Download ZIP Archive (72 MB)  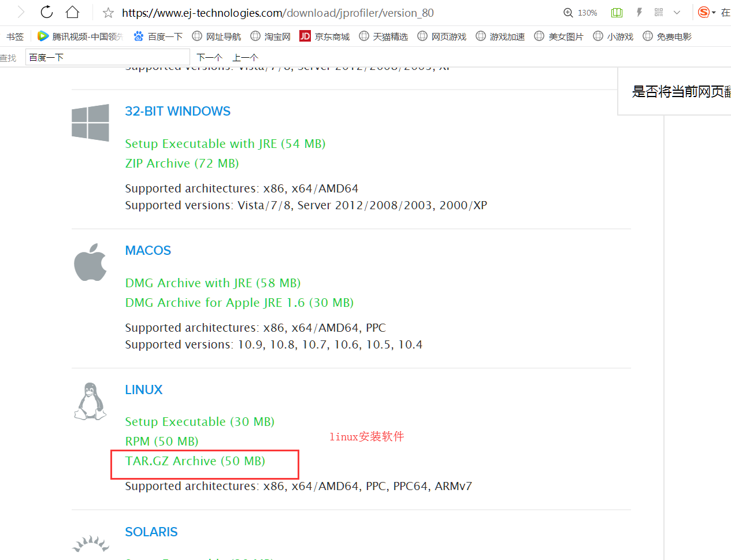182,163
